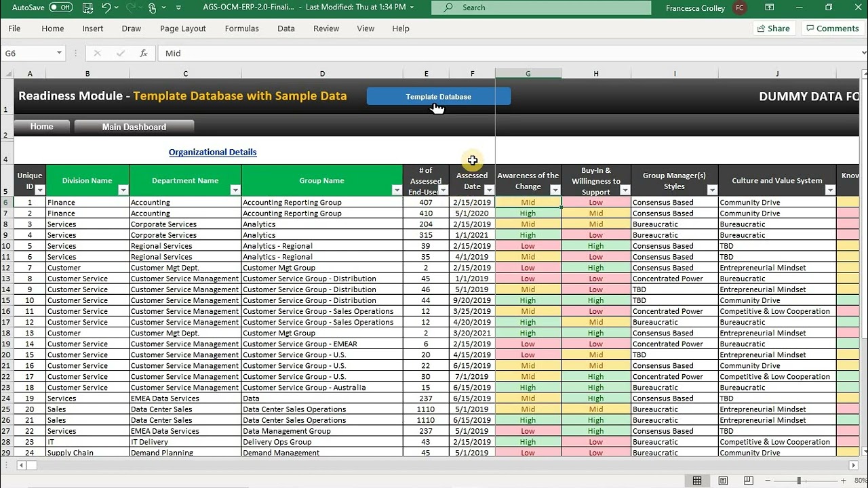Open the Page Layout tab
This screenshot has width=868, height=488.
click(x=183, y=28)
